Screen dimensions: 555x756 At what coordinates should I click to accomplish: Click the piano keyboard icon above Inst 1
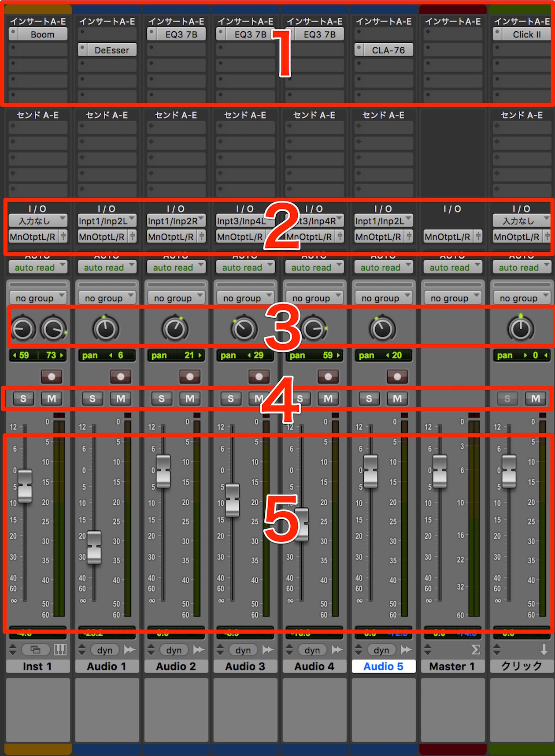click(60, 649)
